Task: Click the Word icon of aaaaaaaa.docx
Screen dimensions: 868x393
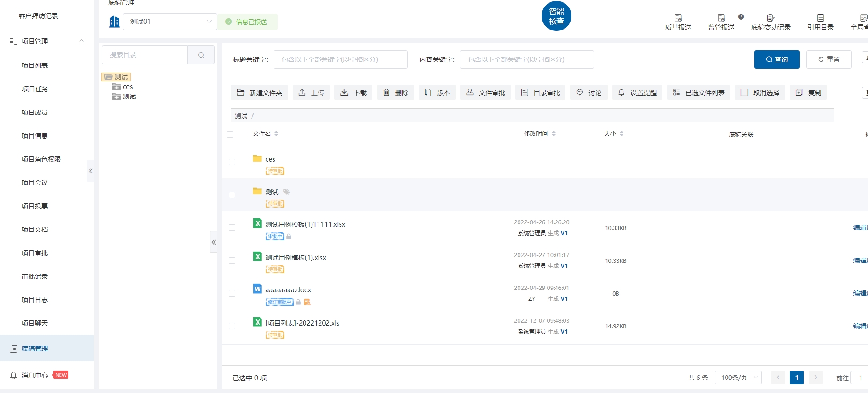Action: [x=257, y=289]
